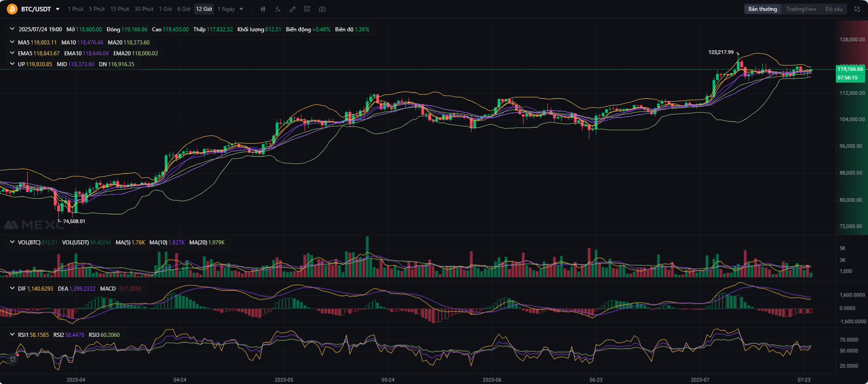Click the MACD -517.2058 label
This screenshot has height=384, width=868.
click(x=121, y=288)
